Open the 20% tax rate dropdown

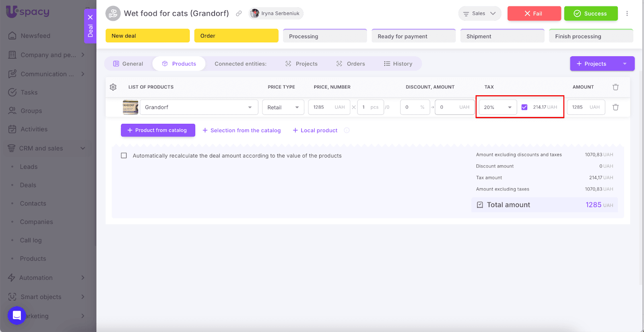point(497,107)
